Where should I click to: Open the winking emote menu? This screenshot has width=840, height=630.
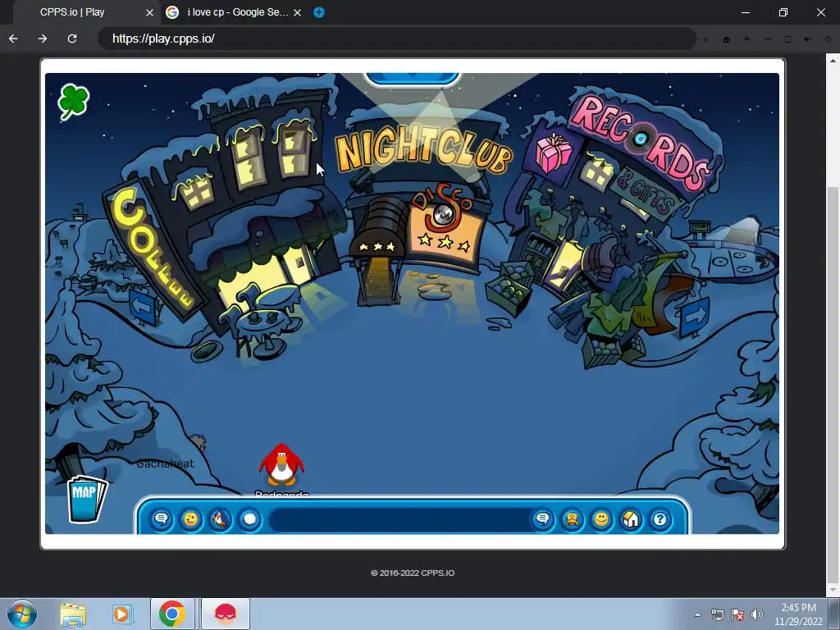click(190, 519)
